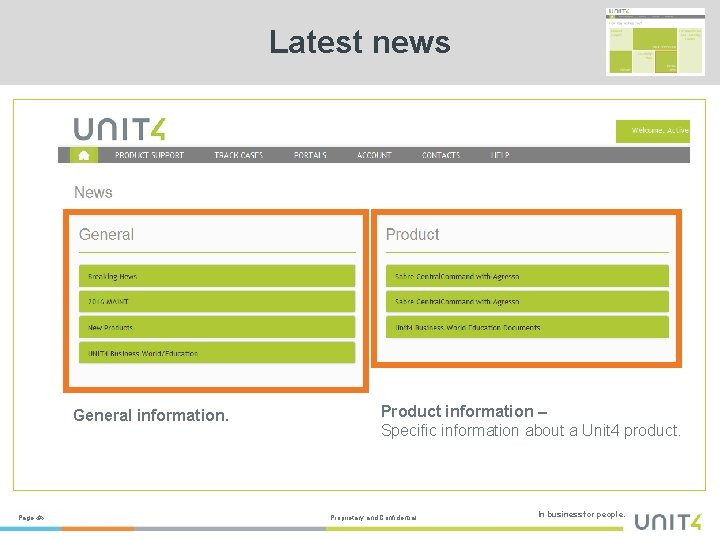Open Unit4 Business World Education Documents item
720x540 pixels.
pos(527,327)
